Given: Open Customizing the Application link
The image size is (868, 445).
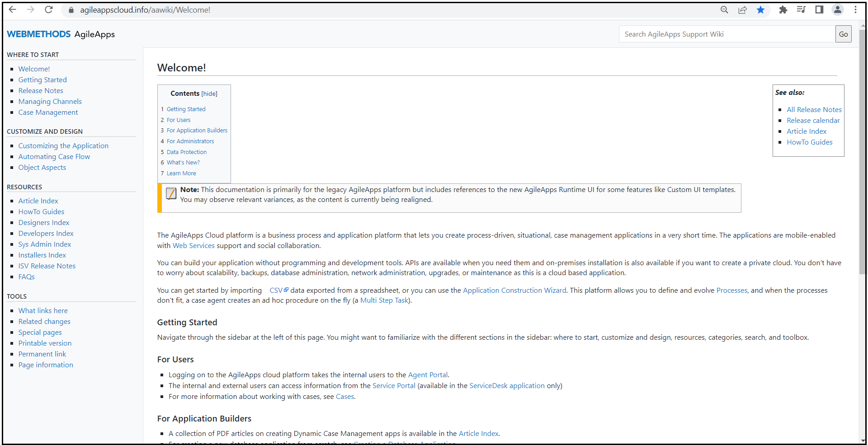Looking at the screenshot, I should click(x=63, y=146).
